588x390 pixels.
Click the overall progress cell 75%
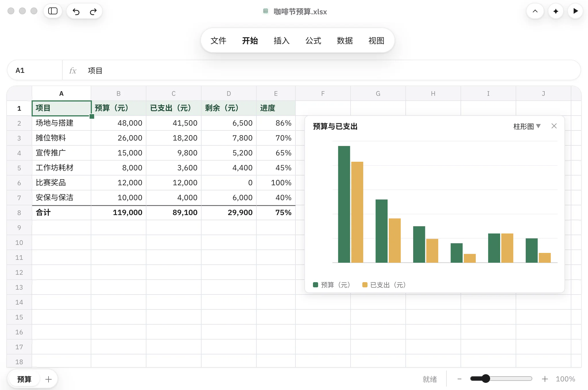tap(276, 212)
